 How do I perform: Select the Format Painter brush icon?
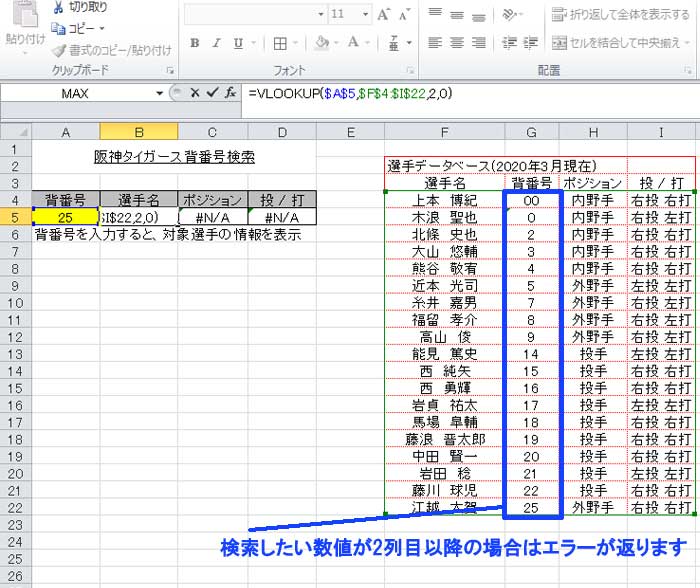pyautogui.click(x=58, y=50)
